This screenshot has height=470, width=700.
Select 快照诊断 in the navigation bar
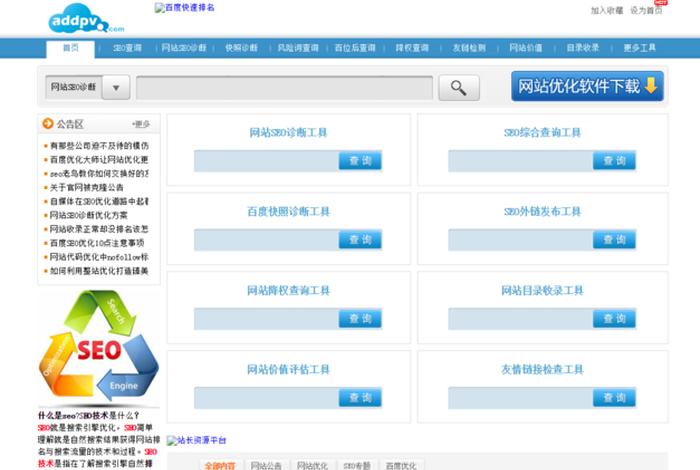click(x=241, y=48)
